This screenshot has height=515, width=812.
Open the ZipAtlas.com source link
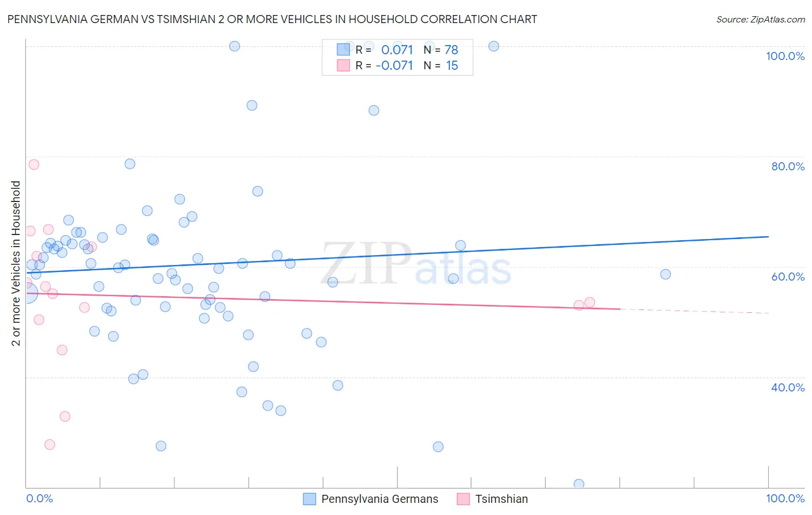click(760, 20)
